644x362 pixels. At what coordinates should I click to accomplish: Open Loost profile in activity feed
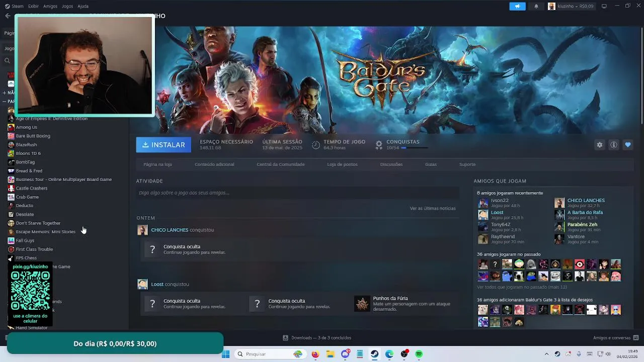tap(157, 284)
